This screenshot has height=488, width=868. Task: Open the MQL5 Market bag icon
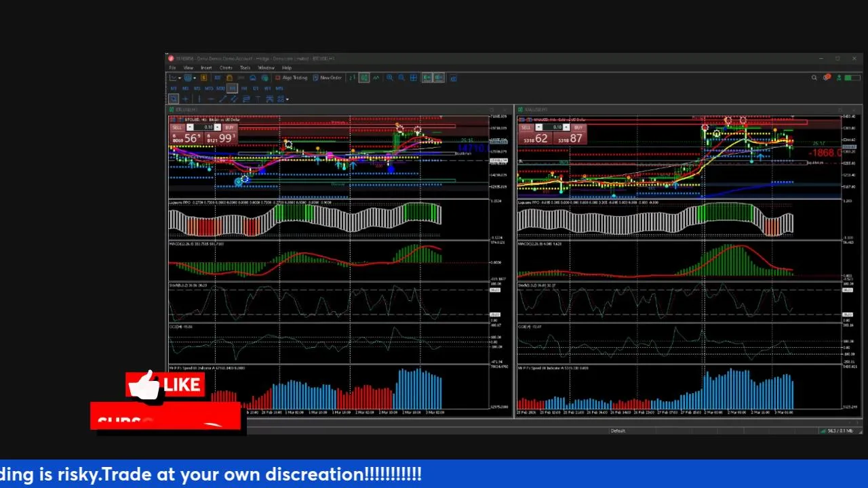(x=229, y=77)
